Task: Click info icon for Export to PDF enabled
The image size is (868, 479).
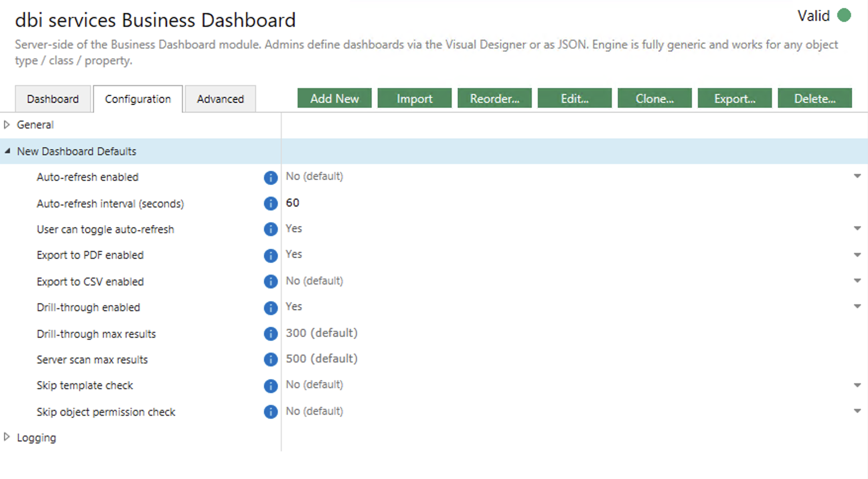Action: pos(270,255)
